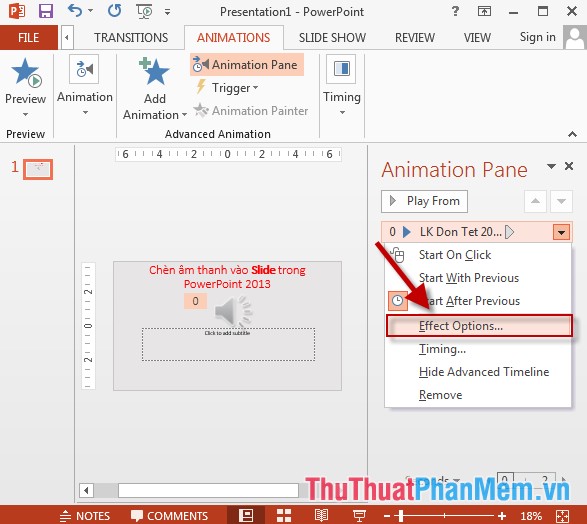Open Animation Pane task pane options arrow
Viewport: 587px width, 524px height.
(x=551, y=166)
